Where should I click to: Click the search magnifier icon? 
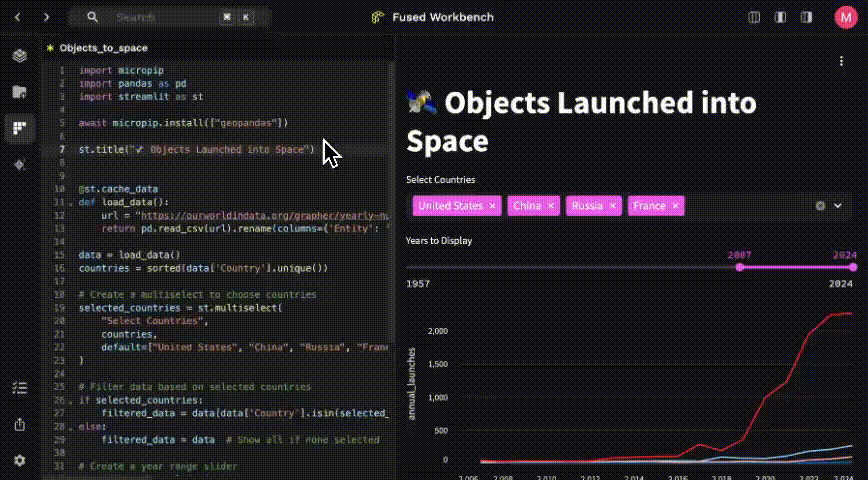(92, 17)
